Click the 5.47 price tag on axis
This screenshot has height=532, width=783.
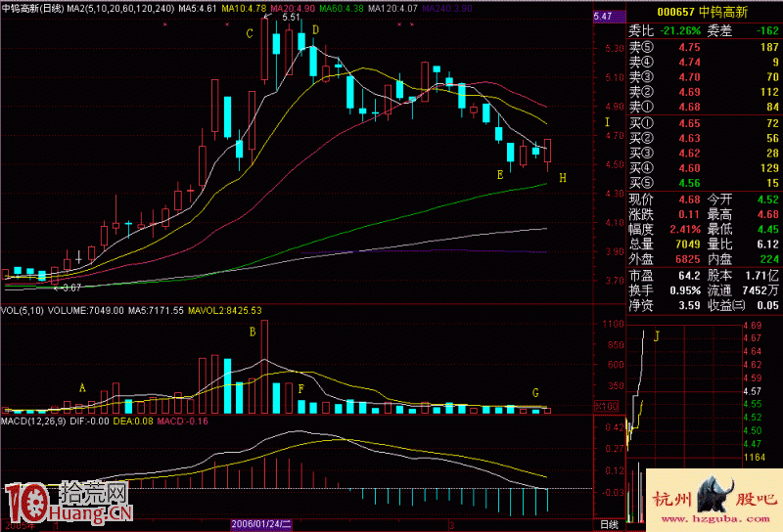[x=609, y=17]
